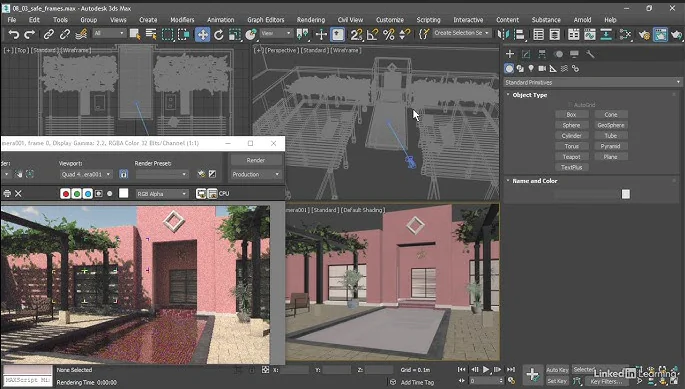Redo the last undone operation
This screenshot has width=685, height=389.
pyautogui.click(x=30, y=34)
